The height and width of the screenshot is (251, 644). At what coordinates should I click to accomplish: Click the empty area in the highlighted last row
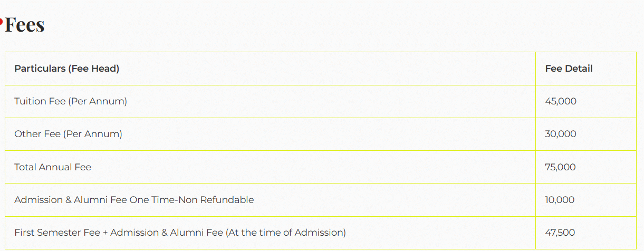pyautogui.click(x=443, y=233)
